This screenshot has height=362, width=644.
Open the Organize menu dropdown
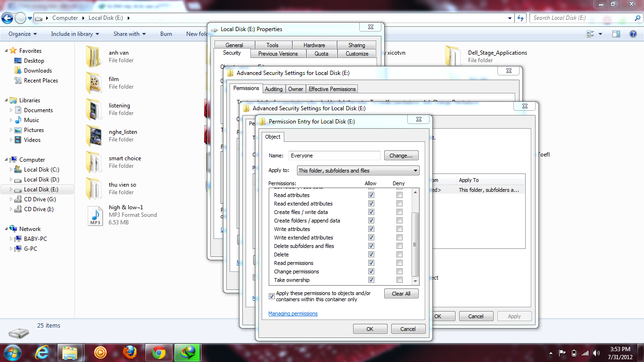coord(23,34)
